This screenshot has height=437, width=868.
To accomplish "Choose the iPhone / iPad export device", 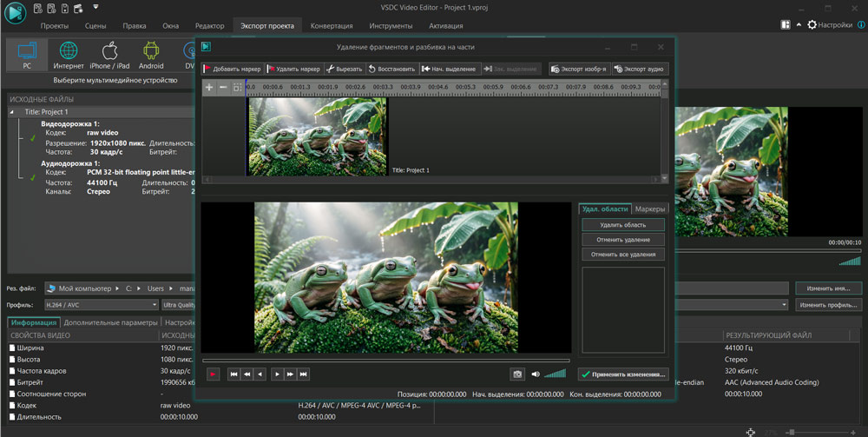I will click(x=109, y=56).
